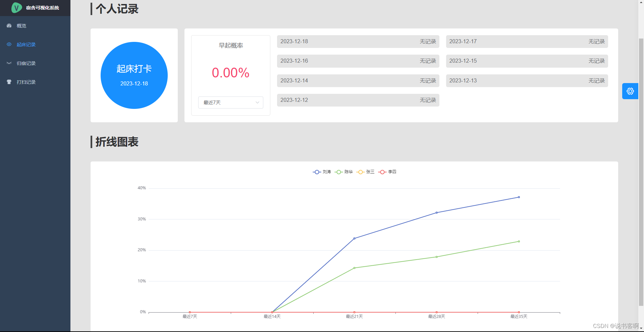Click the 0.00% early rise probability value
This screenshot has height=332, width=644.
click(231, 73)
